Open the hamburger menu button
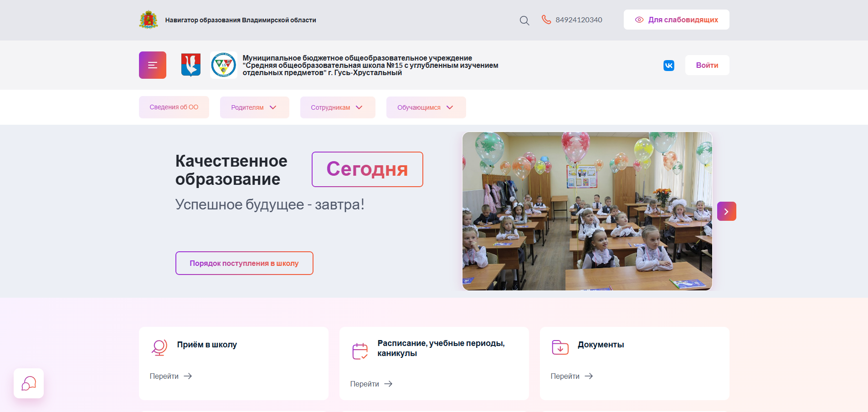The image size is (868, 412). pyautogui.click(x=152, y=65)
